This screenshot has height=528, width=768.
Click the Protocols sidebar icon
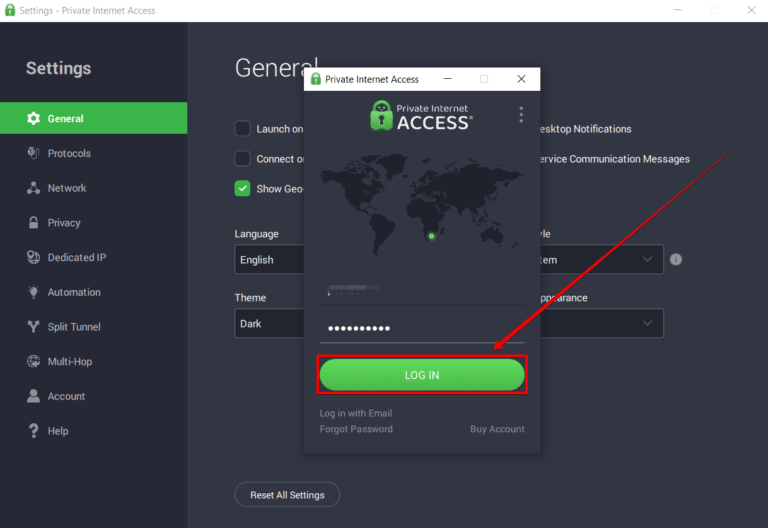pyautogui.click(x=33, y=153)
